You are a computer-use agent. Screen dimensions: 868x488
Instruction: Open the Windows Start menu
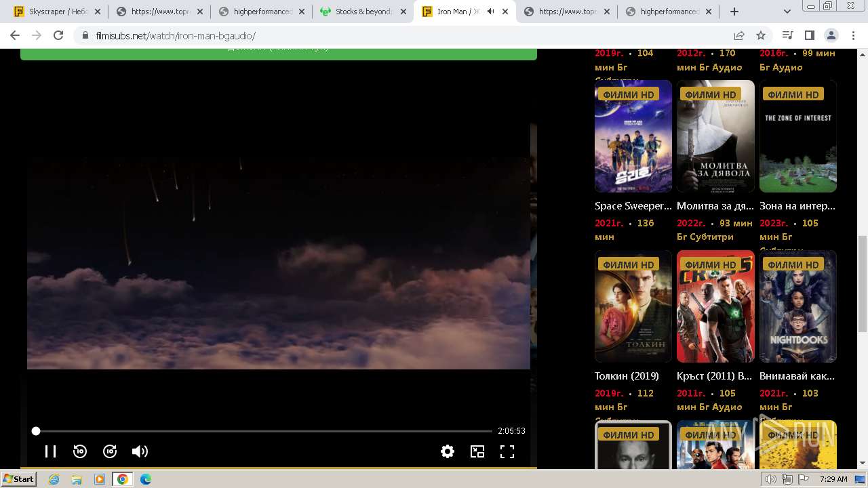(x=19, y=479)
